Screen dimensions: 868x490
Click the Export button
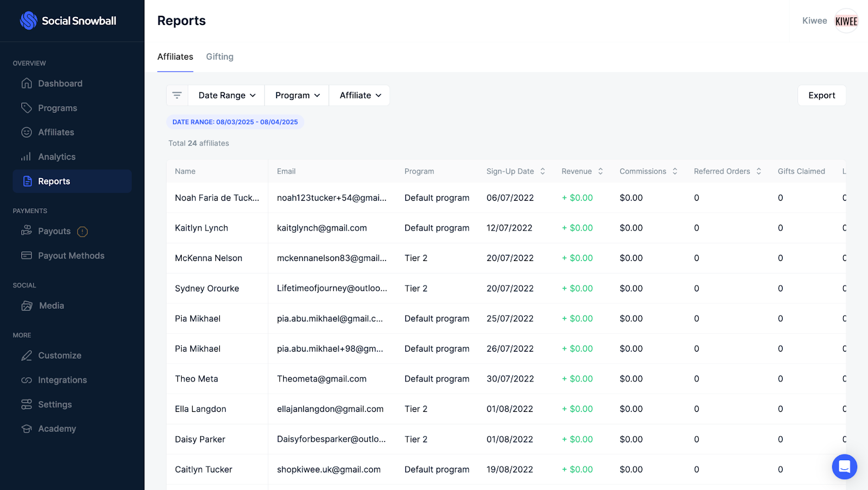click(821, 95)
